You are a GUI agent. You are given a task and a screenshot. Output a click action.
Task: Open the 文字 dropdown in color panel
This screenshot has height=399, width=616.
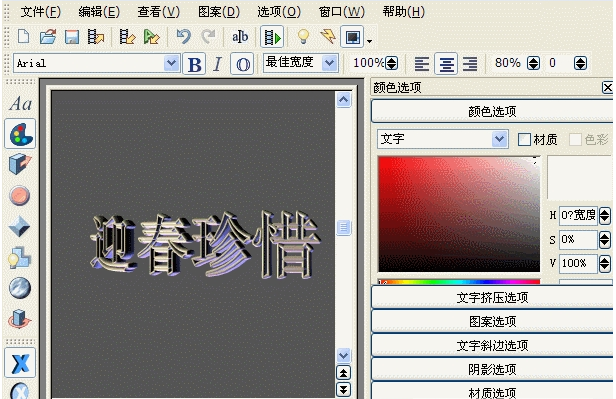(x=499, y=139)
